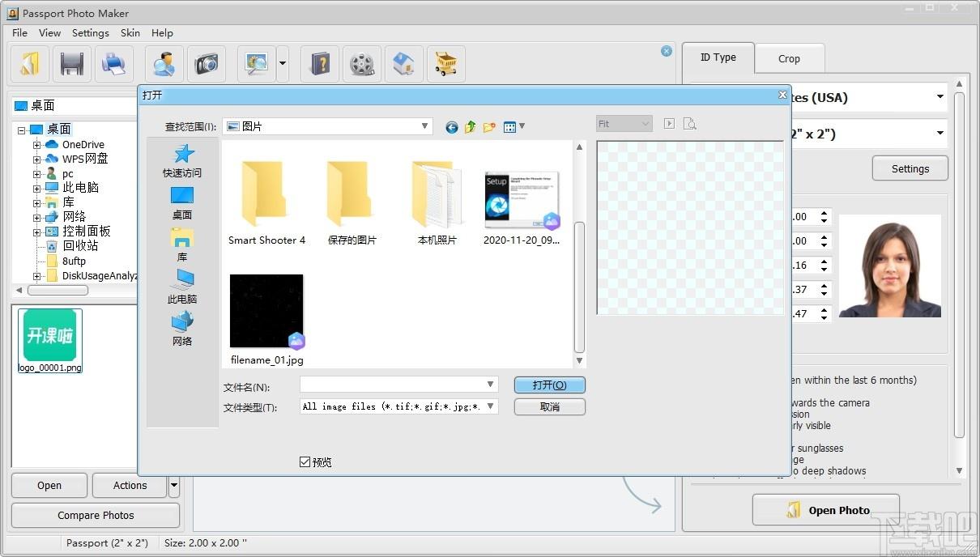Select 快速访问 in the places bar

pyautogui.click(x=182, y=161)
